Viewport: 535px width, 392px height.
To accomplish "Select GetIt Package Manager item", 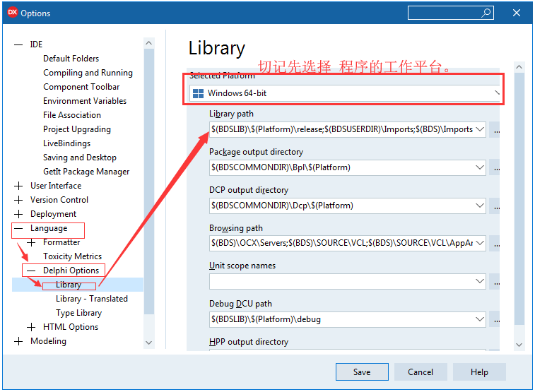I will tap(86, 172).
